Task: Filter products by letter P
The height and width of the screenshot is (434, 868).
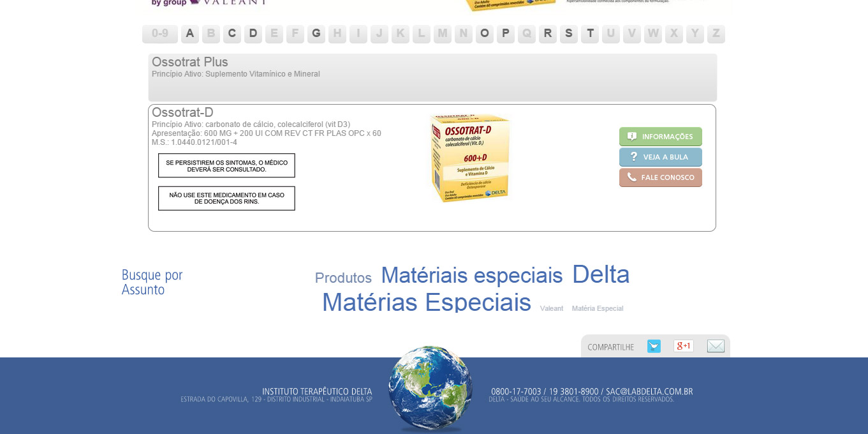Action: tap(506, 34)
